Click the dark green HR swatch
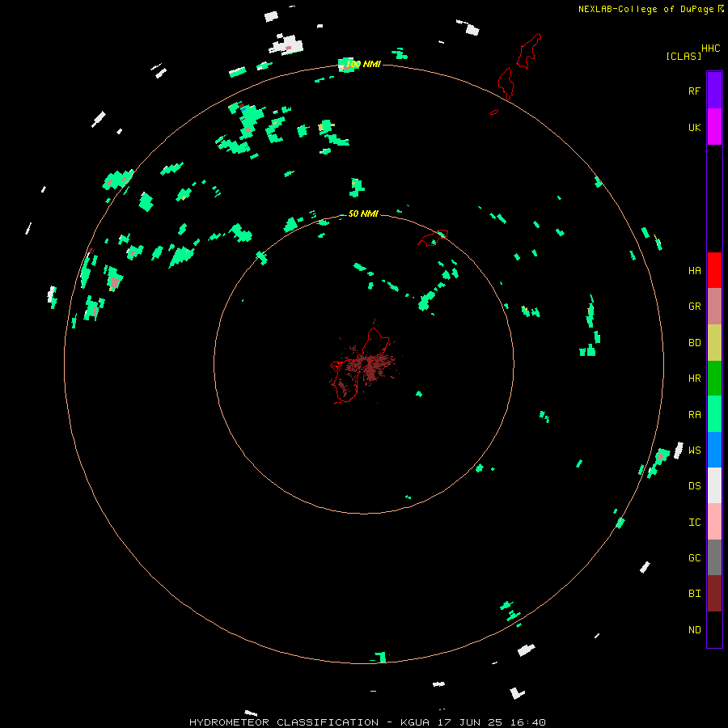Screen dimensions: 728x728 pos(714,378)
